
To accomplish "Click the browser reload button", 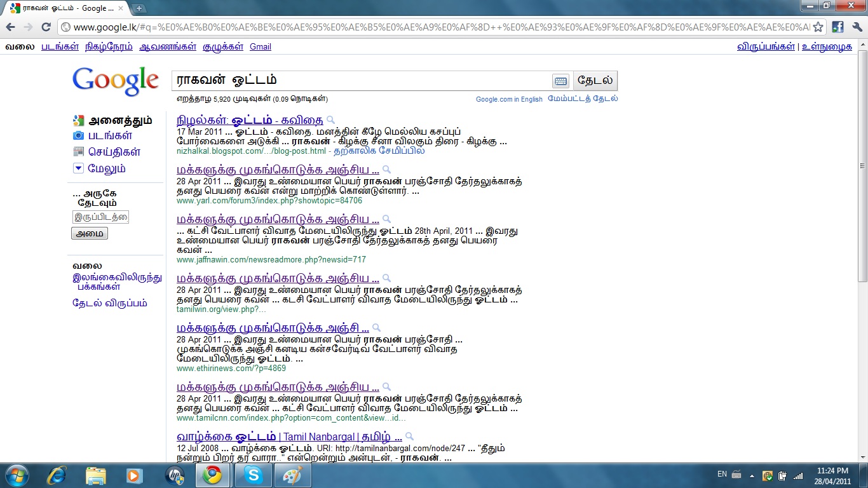I will pos(46,27).
